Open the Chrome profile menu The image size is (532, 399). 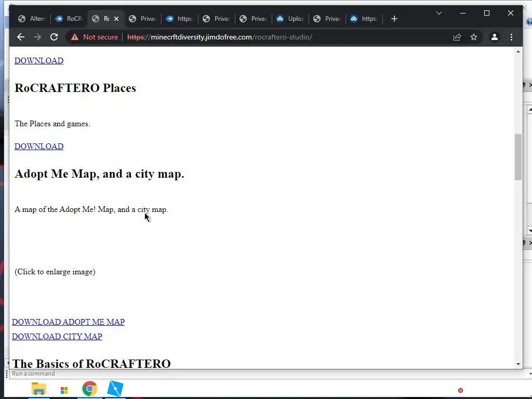[x=495, y=37]
